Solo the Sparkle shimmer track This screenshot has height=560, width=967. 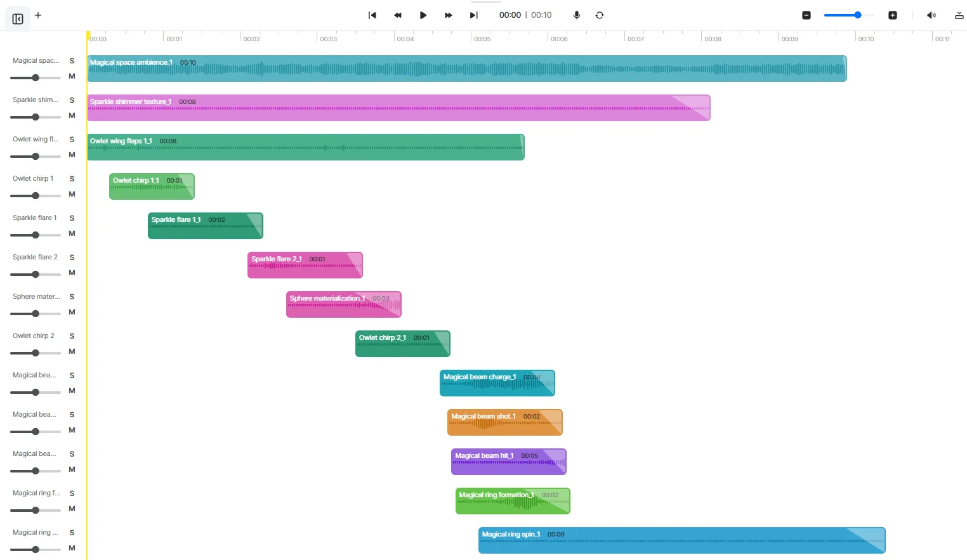click(72, 100)
